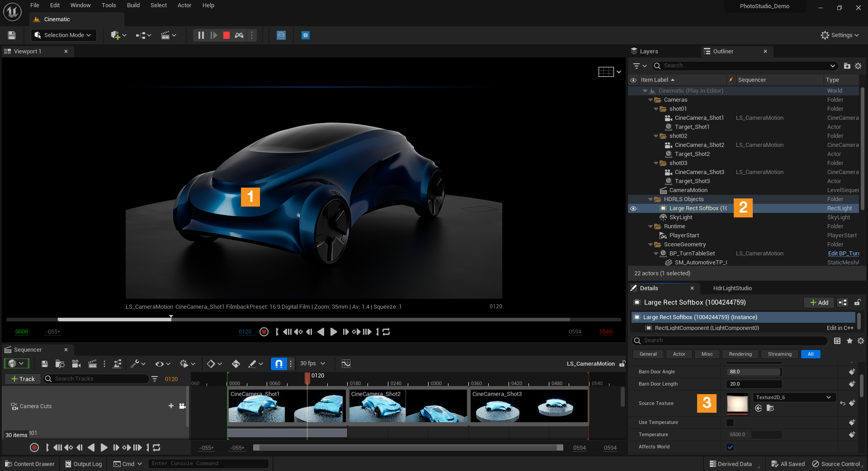The height and width of the screenshot is (471, 868).
Task: Open the add content cube icon dropdown
Action: point(118,35)
